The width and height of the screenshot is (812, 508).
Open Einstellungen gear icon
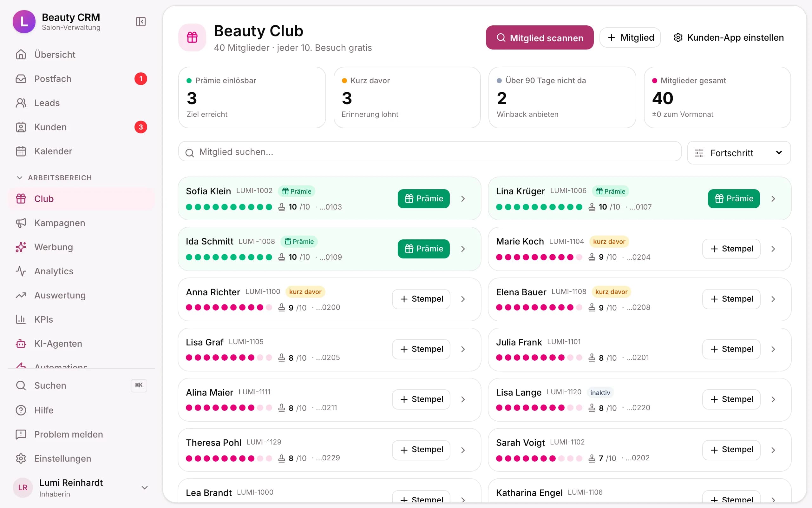point(21,458)
